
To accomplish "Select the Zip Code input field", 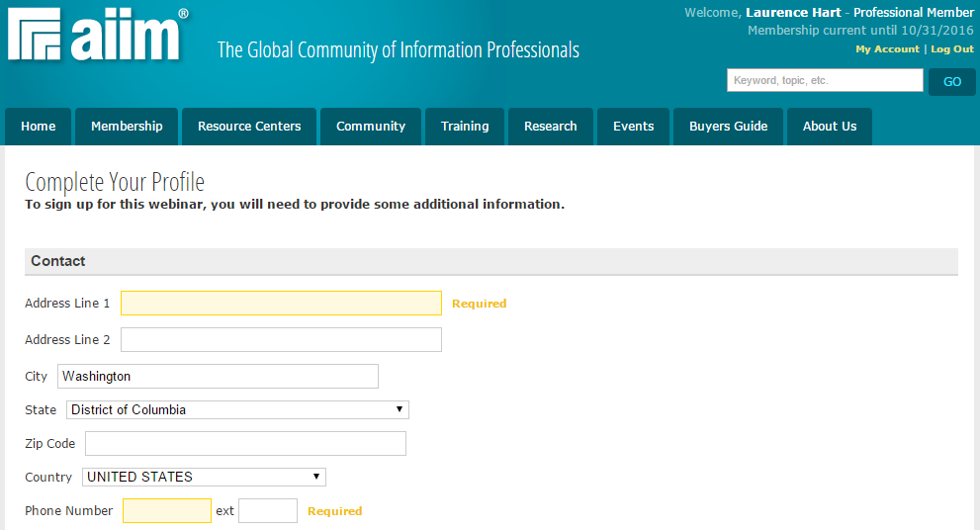I will coord(245,444).
